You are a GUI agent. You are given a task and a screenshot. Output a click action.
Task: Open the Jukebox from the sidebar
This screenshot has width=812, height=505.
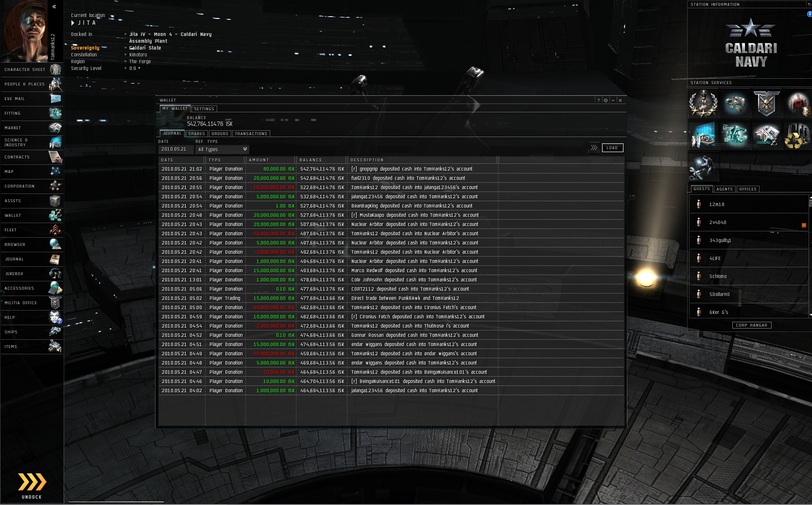[32, 274]
